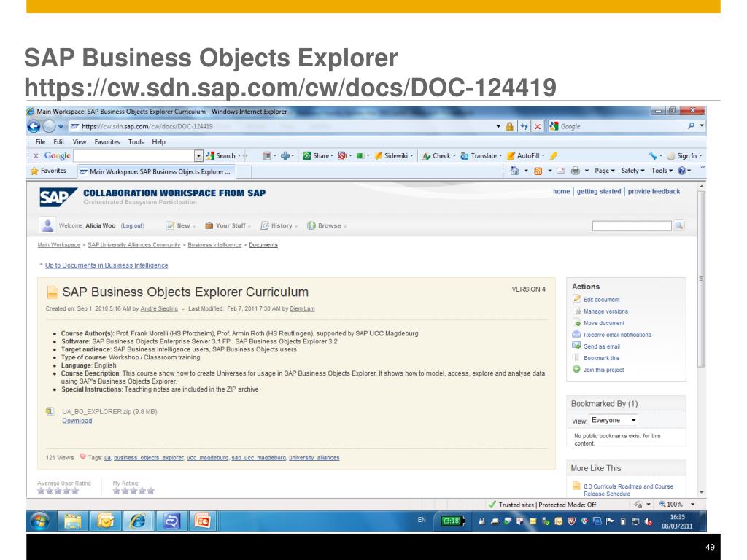Click the search magnifier button beside site search
This screenshot has width=747, height=560.
679,226
